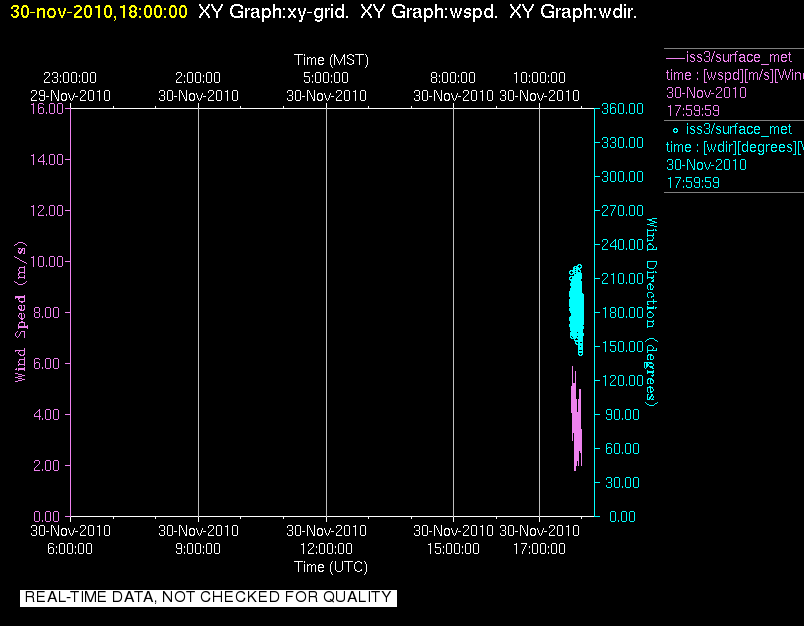Click the 330.00 wind direction tick value
The width and height of the screenshot is (804, 626).
tap(622, 143)
